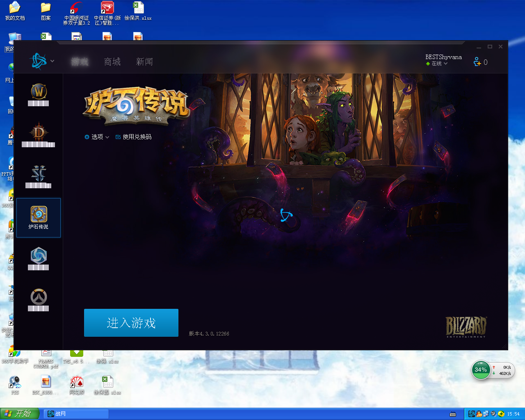This screenshot has height=420, width=525.
Task: Select Diablo III in the game sidebar
Action: click(x=39, y=135)
